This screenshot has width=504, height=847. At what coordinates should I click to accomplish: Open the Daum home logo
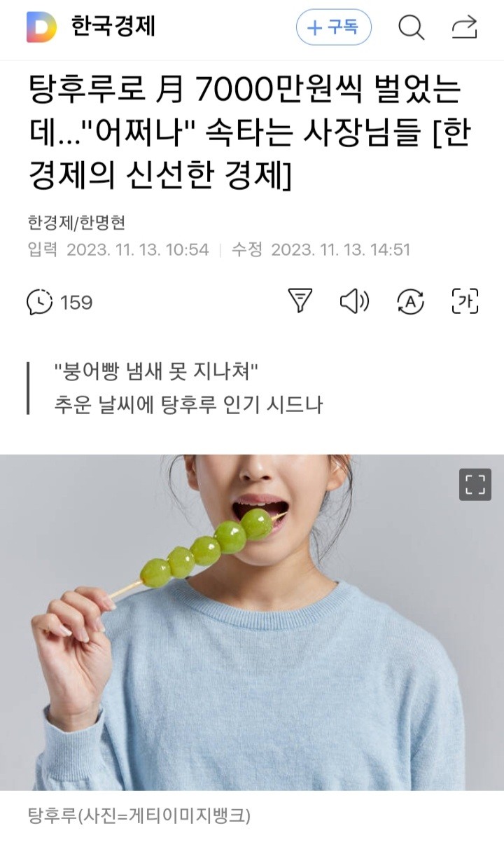point(41,27)
